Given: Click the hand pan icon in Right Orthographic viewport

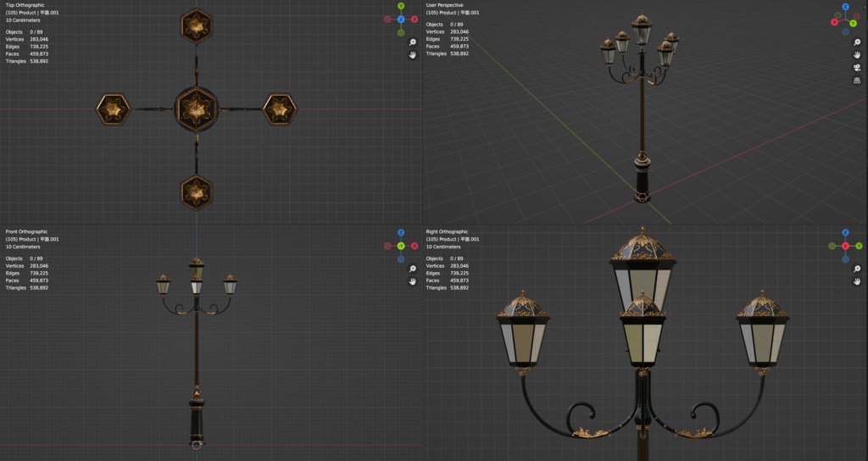Looking at the screenshot, I should pyautogui.click(x=857, y=281).
